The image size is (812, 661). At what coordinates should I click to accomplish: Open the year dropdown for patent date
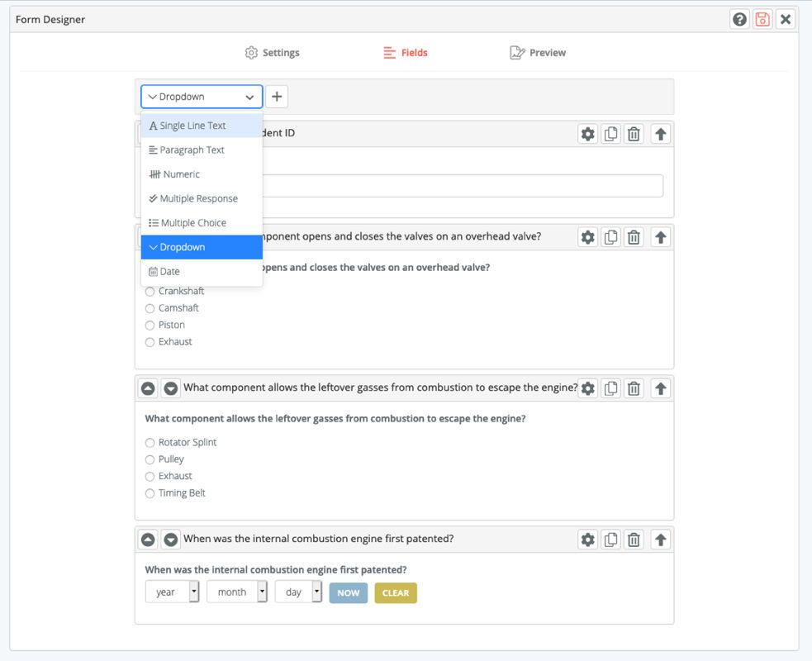pos(172,592)
